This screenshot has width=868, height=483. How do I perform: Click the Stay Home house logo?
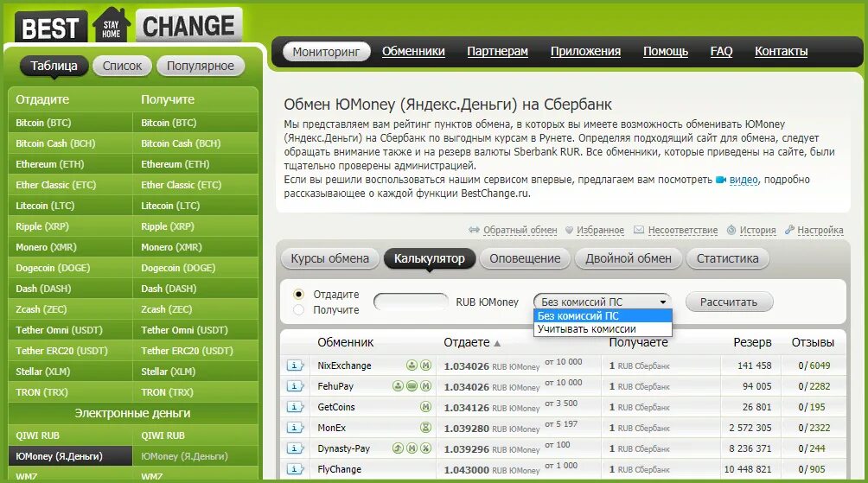[x=112, y=25]
